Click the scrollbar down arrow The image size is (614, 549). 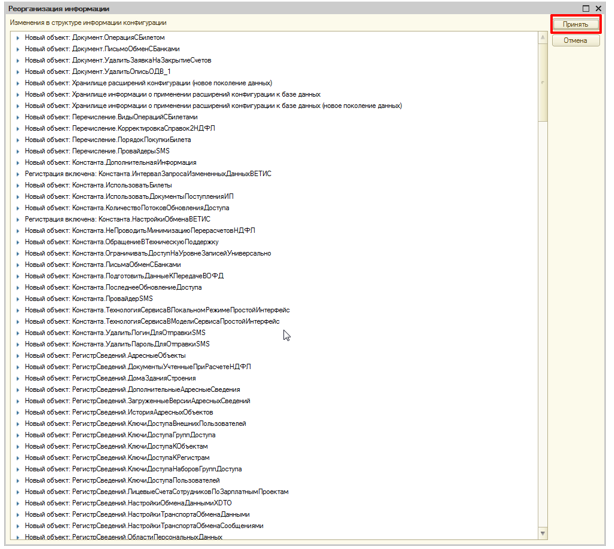543,535
